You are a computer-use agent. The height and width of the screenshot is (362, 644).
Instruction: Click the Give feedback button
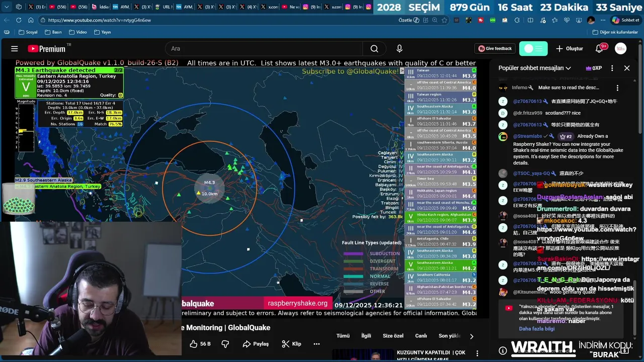[x=495, y=49]
